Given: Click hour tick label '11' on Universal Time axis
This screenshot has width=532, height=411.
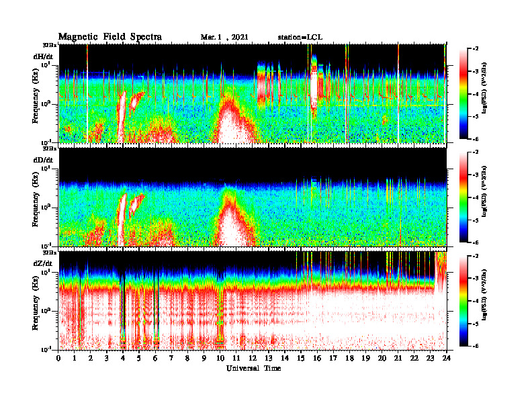Looking at the screenshot, I should tap(236, 358).
